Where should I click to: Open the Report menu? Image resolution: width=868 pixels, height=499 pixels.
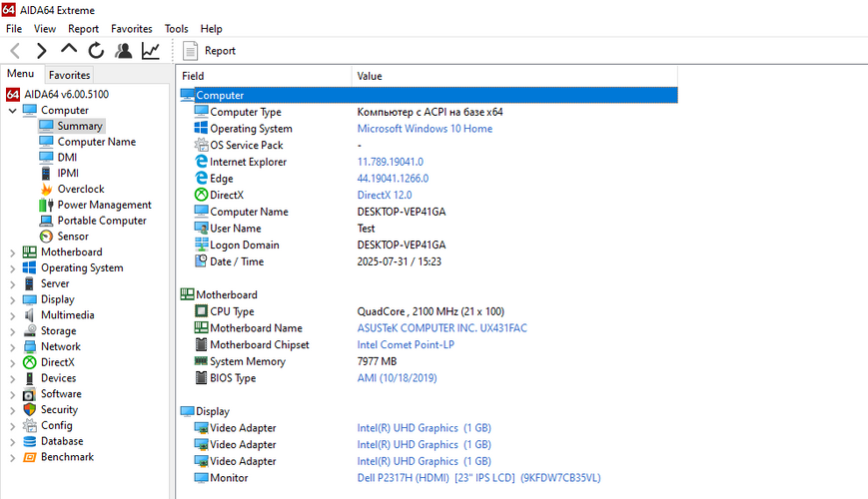coord(83,29)
